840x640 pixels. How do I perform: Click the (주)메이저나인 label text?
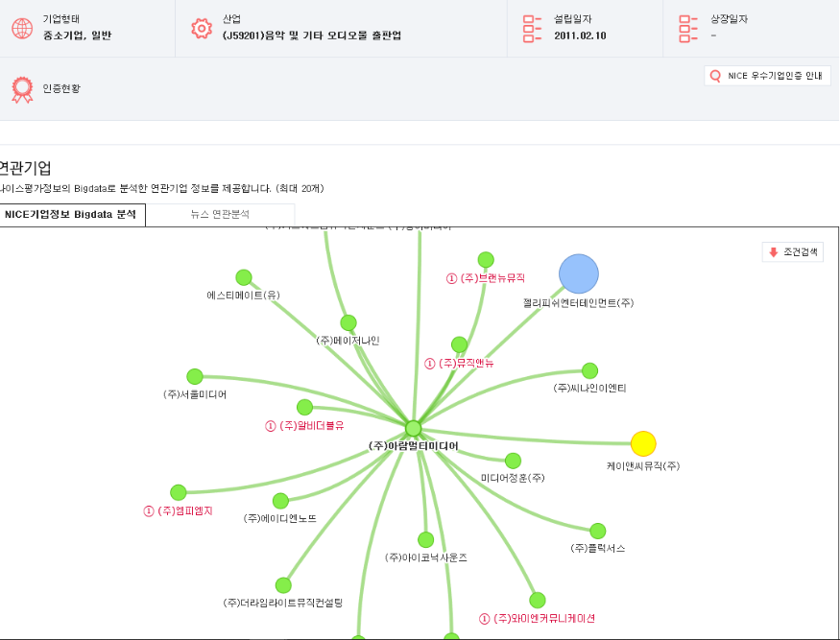(348, 341)
